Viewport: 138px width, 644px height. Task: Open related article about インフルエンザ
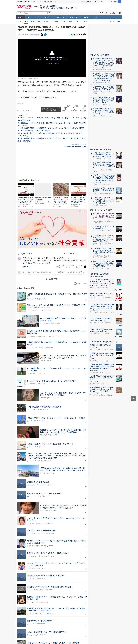click(x=52, y=119)
